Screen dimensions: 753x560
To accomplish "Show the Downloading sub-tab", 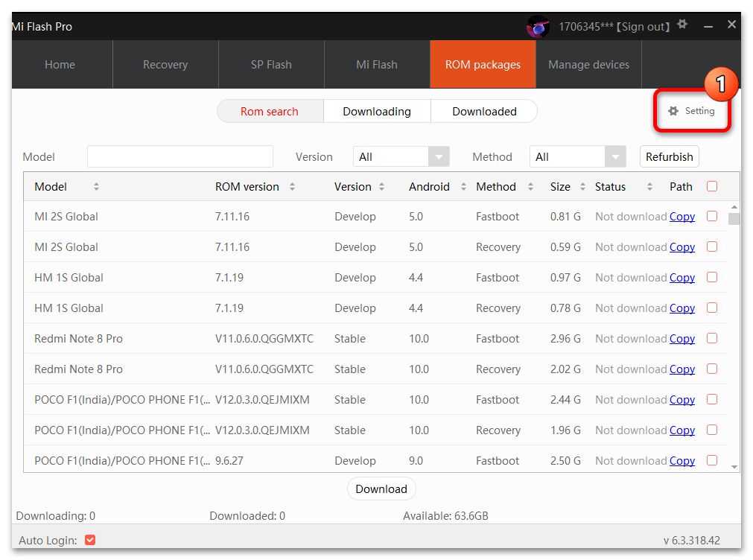I will 377,112.
